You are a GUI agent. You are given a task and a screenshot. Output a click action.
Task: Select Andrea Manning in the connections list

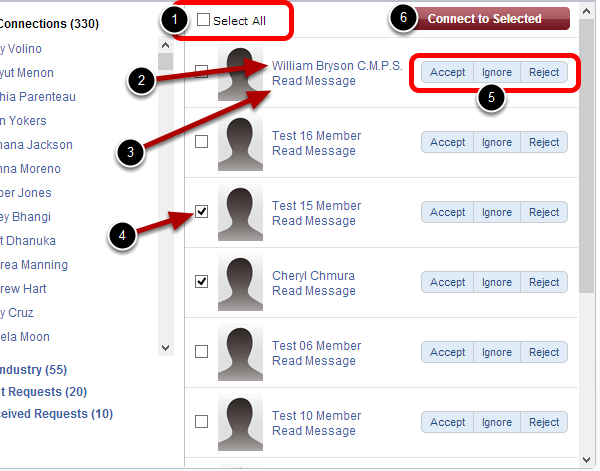click(34, 265)
